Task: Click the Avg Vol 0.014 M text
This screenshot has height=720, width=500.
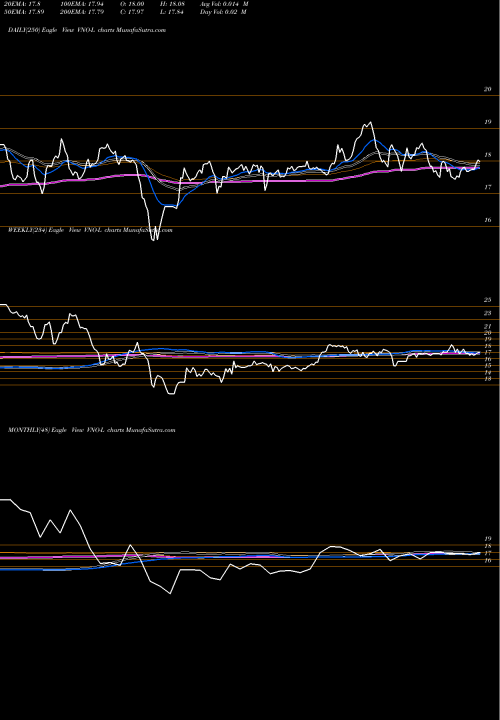Action: pyautogui.click(x=224, y=4)
